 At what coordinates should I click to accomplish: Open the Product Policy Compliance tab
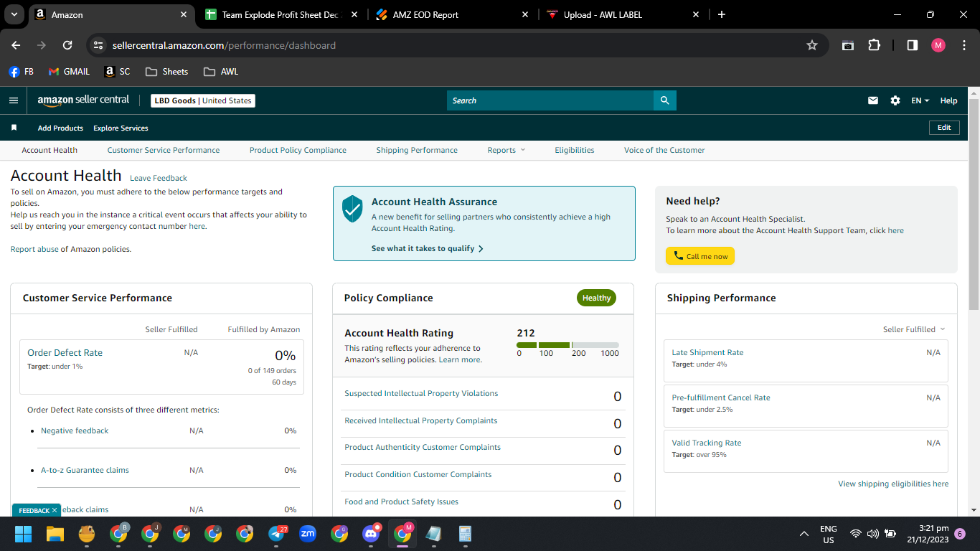(x=298, y=150)
